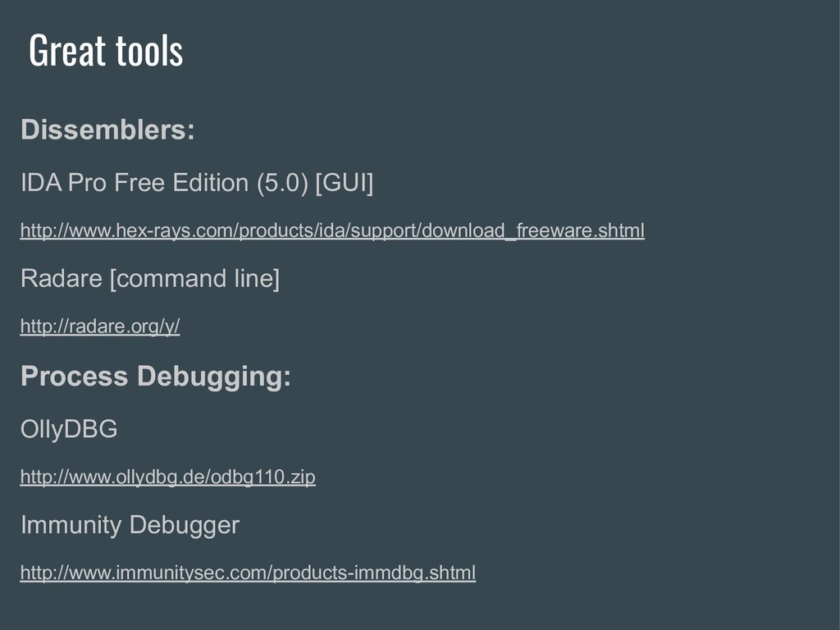
Task: Click the word "Radare"
Action: (61, 279)
